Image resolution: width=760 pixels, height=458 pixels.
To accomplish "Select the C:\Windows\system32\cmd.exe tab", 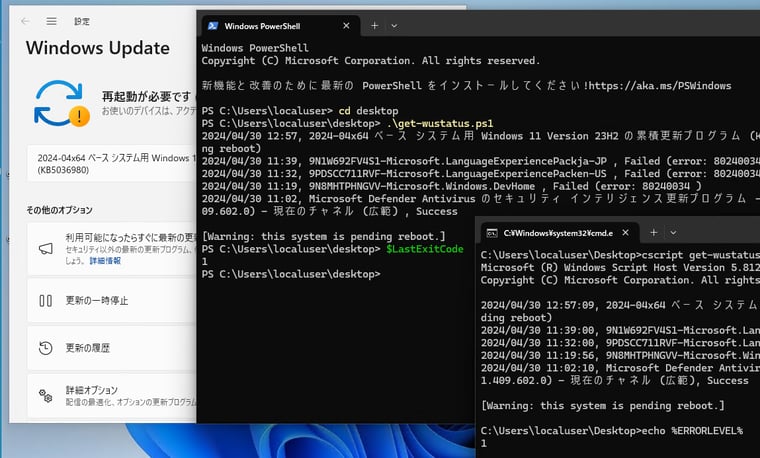I will coord(559,233).
